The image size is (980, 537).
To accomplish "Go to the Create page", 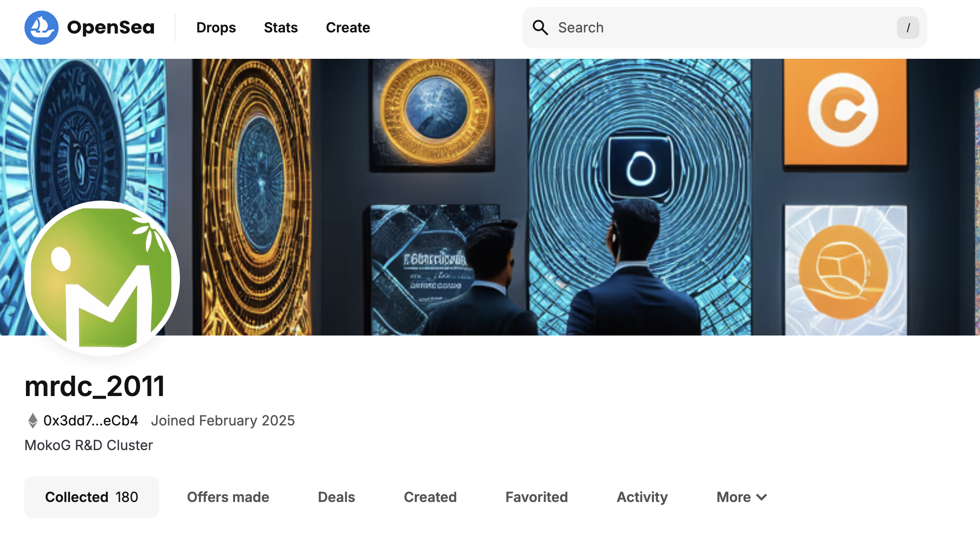I will [x=348, y=28].
